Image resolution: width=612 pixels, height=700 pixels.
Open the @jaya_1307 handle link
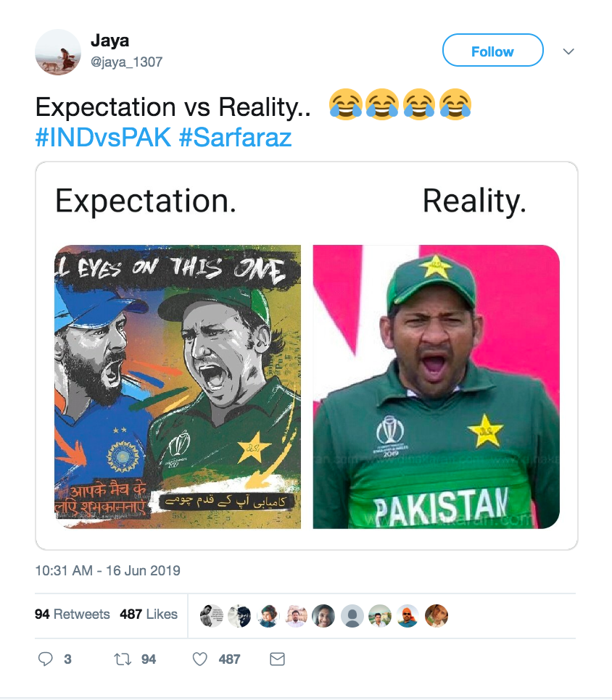[126, 62]
